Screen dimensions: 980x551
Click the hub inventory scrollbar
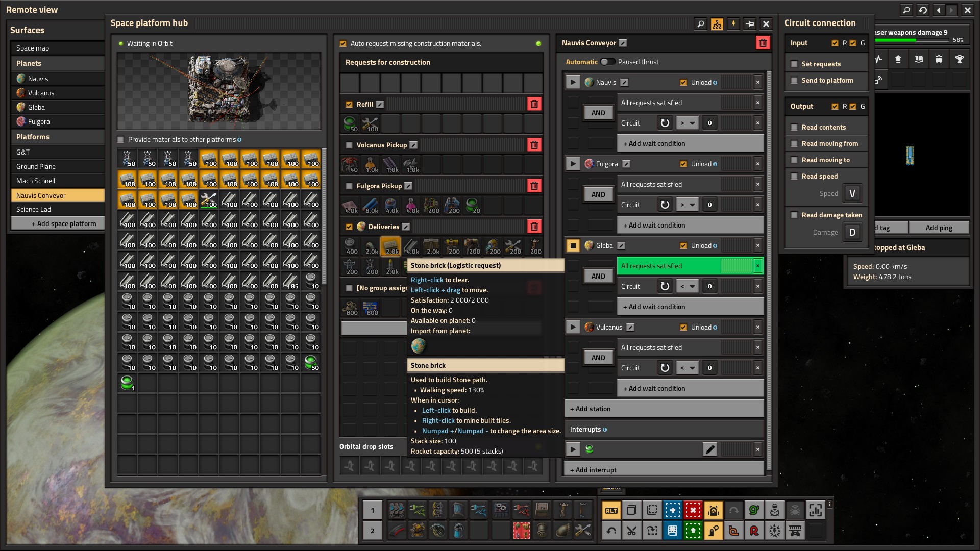[x=324, y=216]
